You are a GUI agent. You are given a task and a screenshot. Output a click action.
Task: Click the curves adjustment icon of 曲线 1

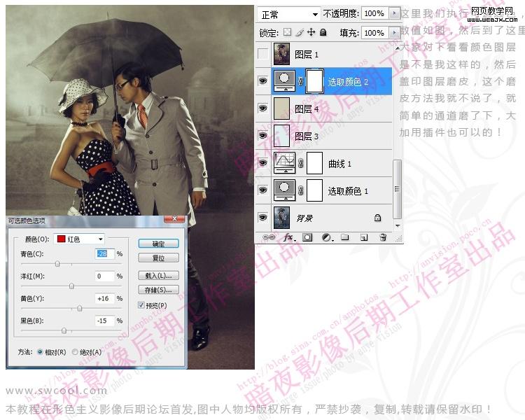(285, 163)
